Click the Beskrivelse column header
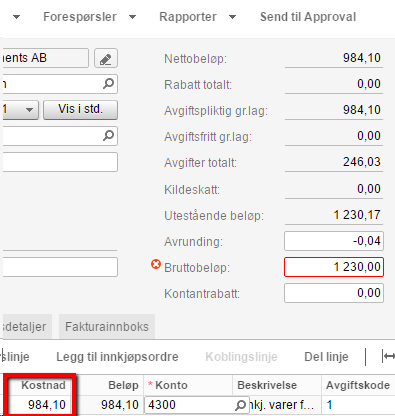This screenshot has height=416, width=395. 267,385
